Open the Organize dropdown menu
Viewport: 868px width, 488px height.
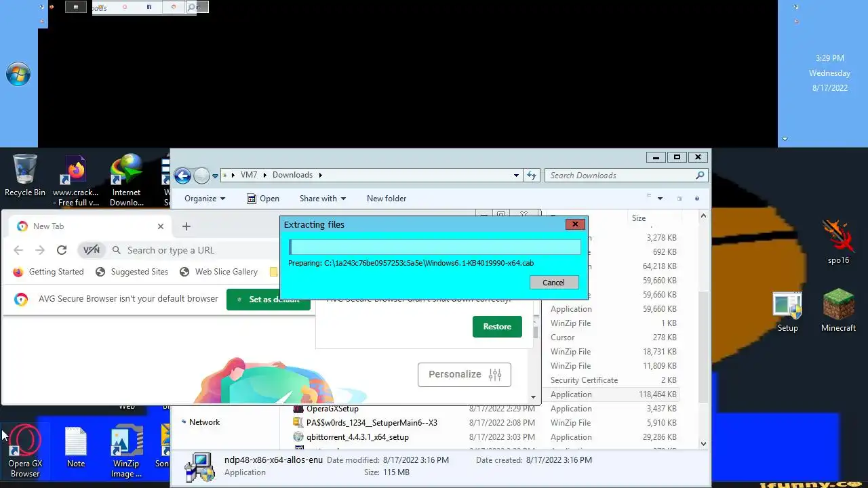point(205,199)
